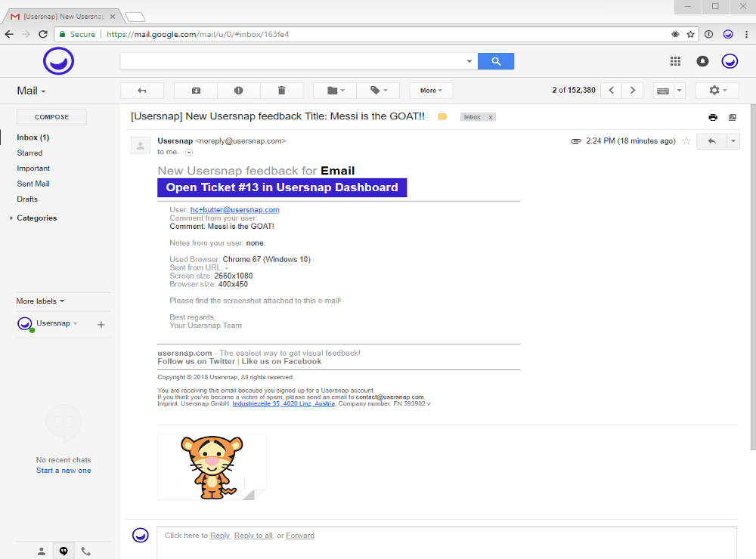Screen dimensions: 756x559
Task: Go to the older message arrow
Action: click(x=633, y=91)
